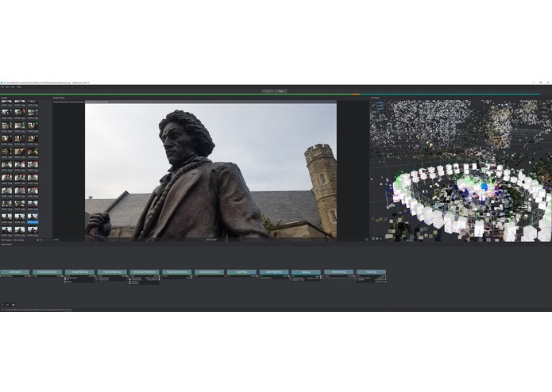Open the Help menu
This screenshot has height=392, width=552.
click(19, 86)
